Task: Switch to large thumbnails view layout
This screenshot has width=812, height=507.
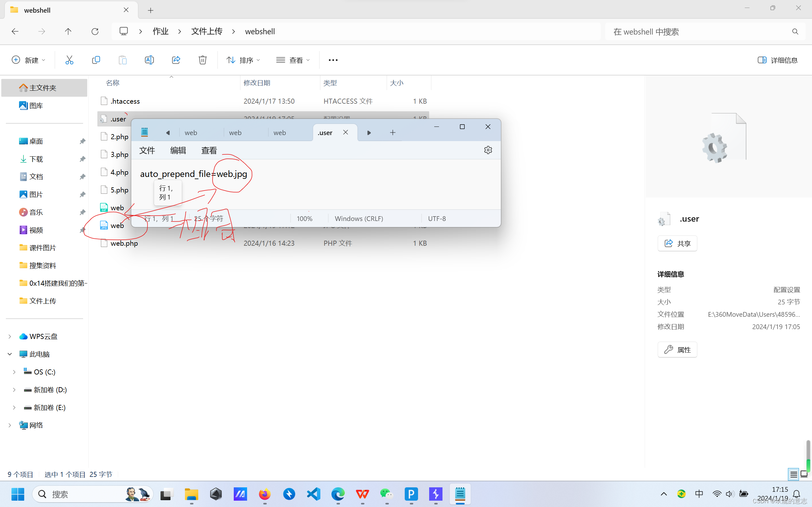Action: pyautogui.click(x=805, y=474)
